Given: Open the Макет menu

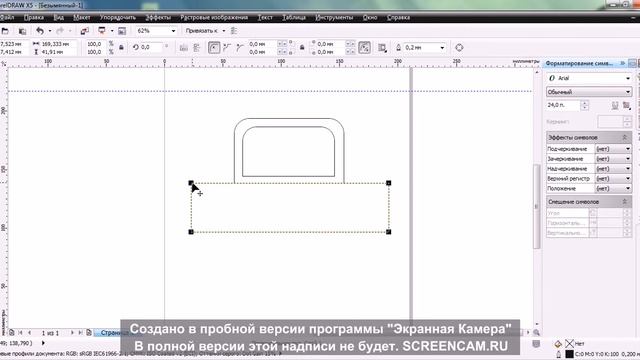Looking at the screenshot, I should pyautogui.click(x=82, y=18).
